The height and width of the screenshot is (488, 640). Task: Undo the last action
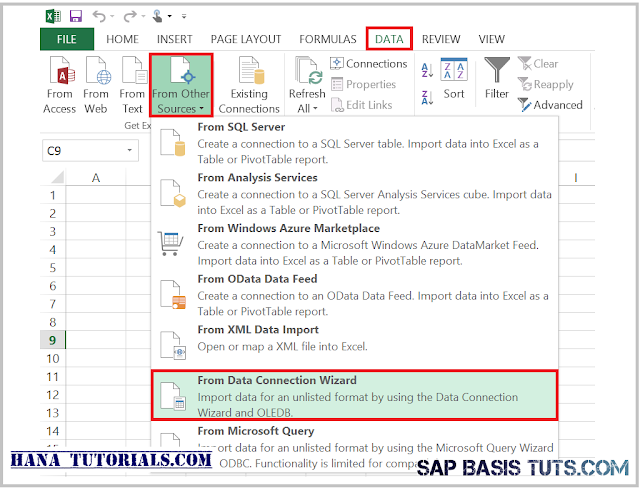[99, 16]
